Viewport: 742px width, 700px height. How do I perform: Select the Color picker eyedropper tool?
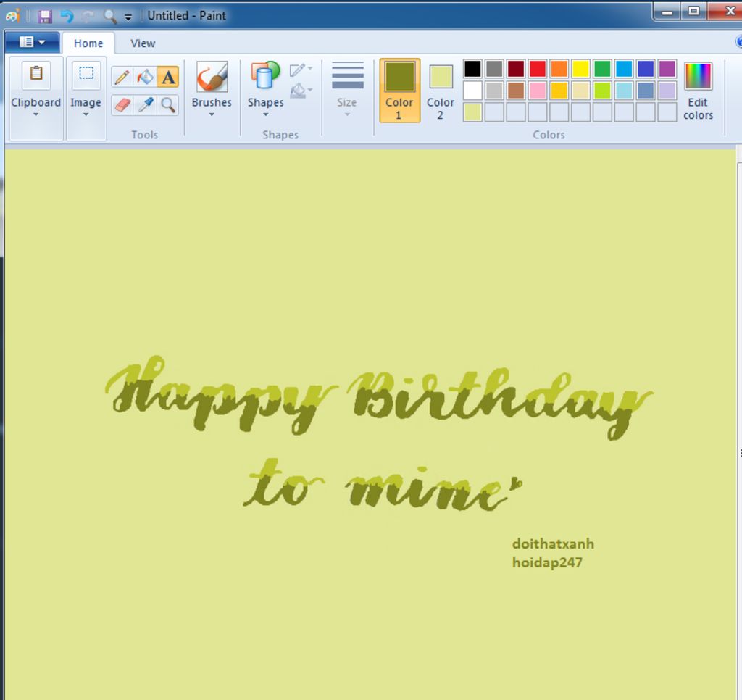[x=145, y=104]
